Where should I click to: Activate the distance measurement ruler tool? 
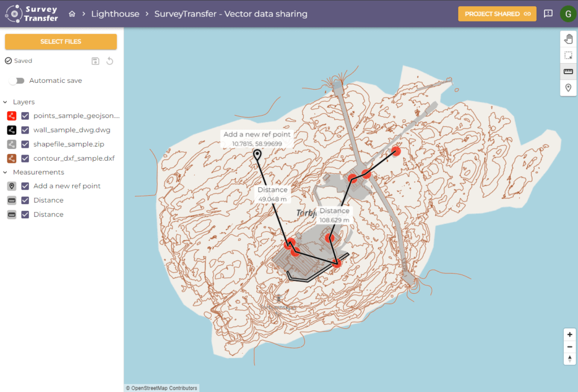[x=568, y=71]
